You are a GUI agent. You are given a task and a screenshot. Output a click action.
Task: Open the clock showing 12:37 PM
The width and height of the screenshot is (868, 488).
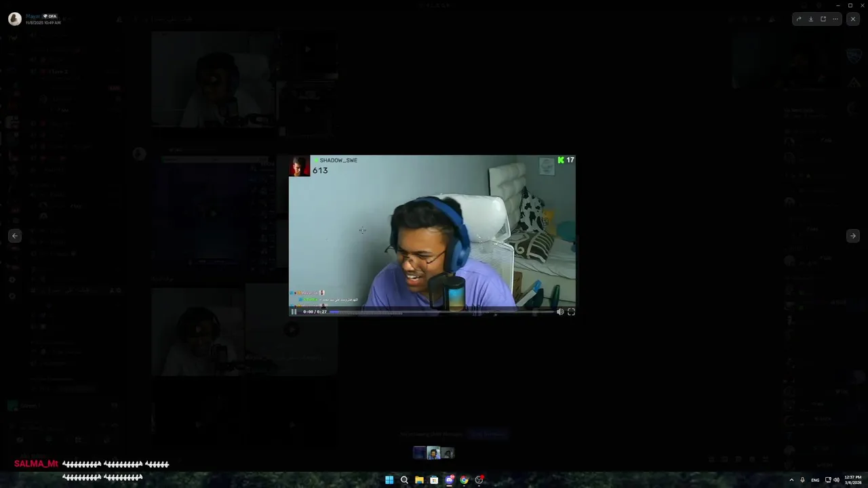[x=853, y=480]
